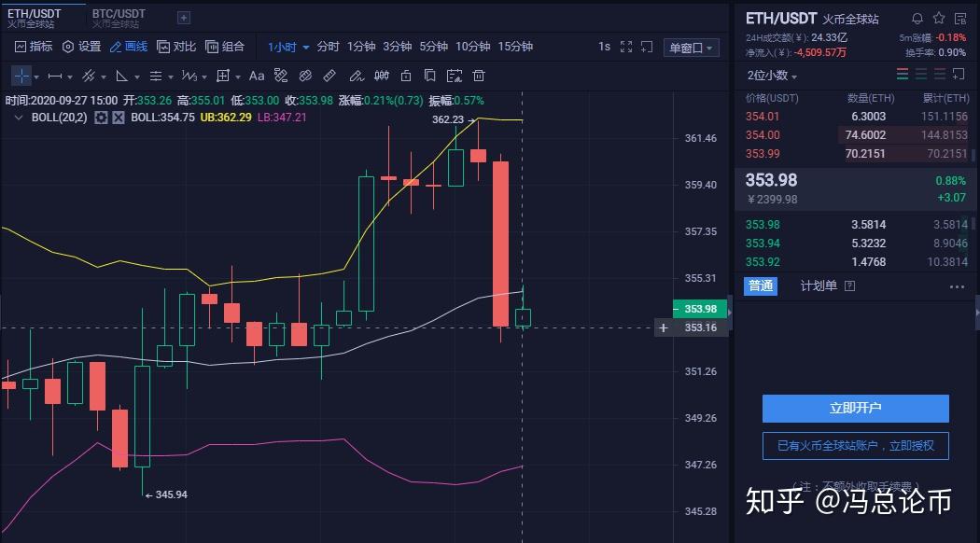Expand Fibonacci tool options arrow
The width and height of the screenshot is (980, 543).
(x=171, y=77)
